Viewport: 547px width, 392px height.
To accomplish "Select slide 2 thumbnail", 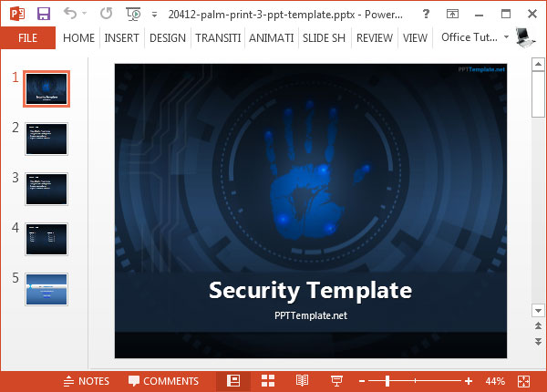I will pos(46,139).
